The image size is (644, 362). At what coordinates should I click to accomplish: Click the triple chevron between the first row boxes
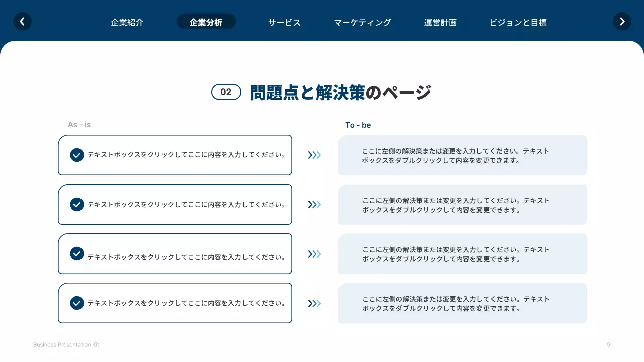[314, 155]
